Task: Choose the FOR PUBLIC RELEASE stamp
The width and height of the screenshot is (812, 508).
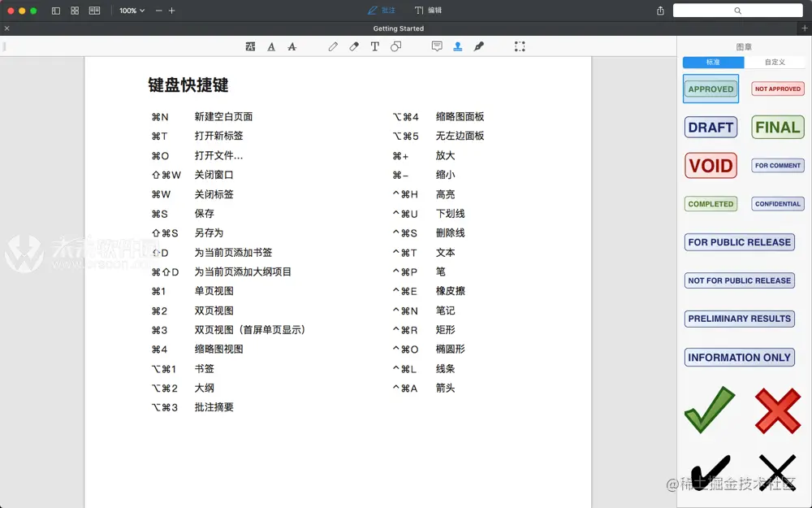Action: pyautogui.click(x=739, y=242)
